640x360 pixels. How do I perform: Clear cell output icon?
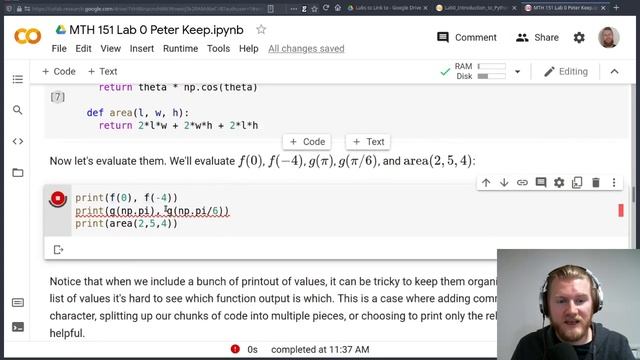pos(58,249)
